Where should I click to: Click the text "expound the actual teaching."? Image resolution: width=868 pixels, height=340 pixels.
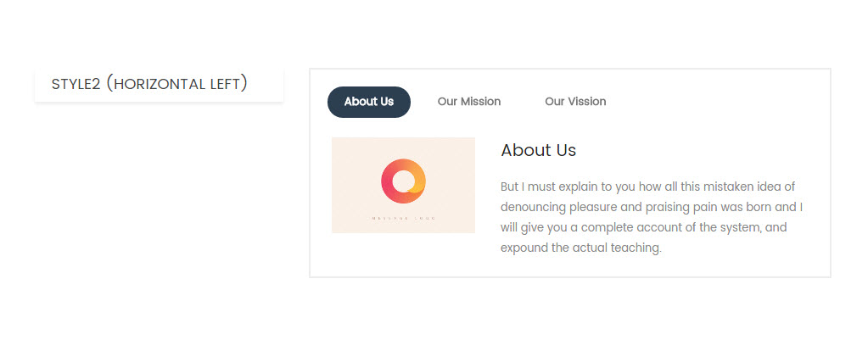581,248
